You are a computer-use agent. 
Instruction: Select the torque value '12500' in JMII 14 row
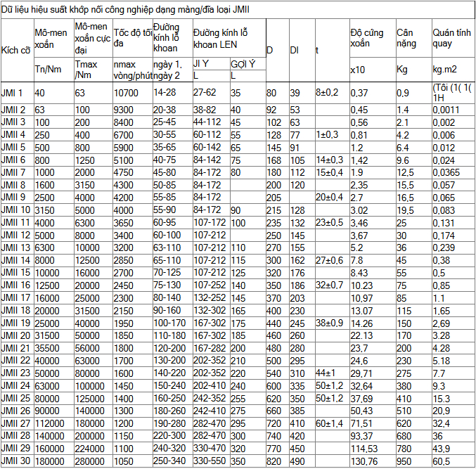coord(87,260)
